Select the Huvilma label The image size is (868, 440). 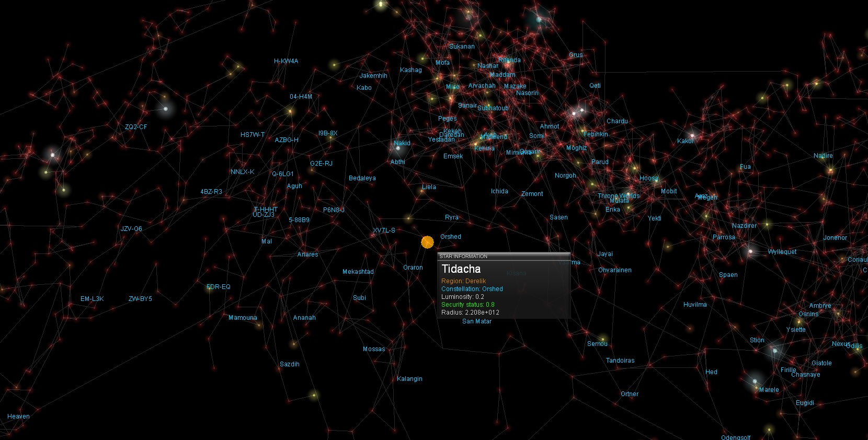coord(695,305)
